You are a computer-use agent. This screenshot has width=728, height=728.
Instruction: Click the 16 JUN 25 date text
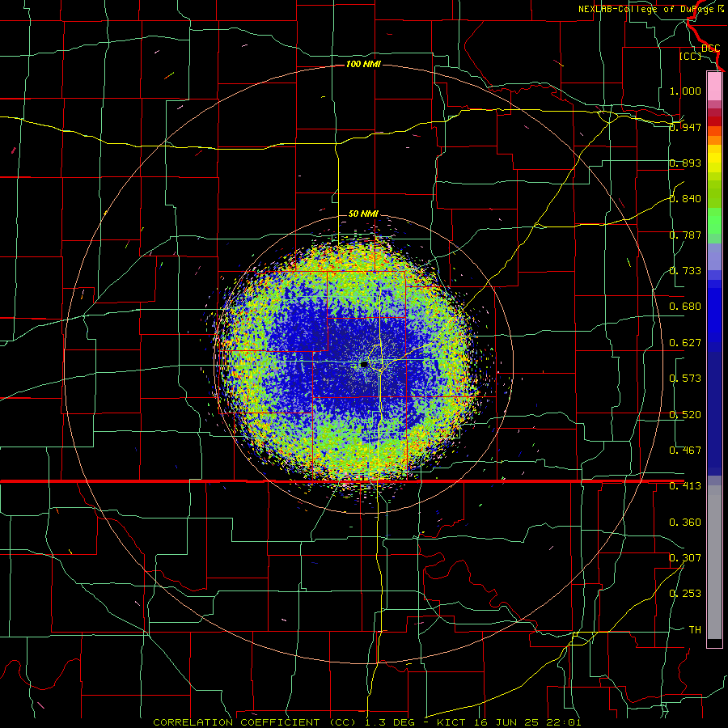[506, 722]
